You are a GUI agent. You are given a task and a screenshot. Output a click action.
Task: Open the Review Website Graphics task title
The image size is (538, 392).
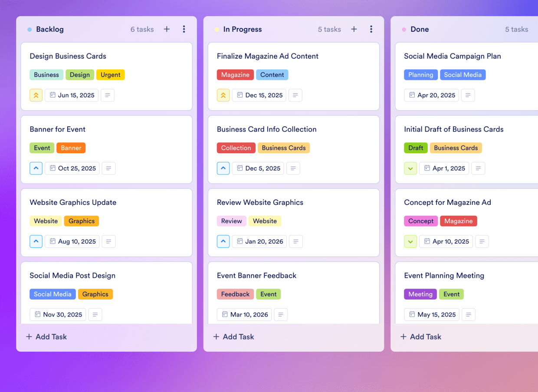260,202
